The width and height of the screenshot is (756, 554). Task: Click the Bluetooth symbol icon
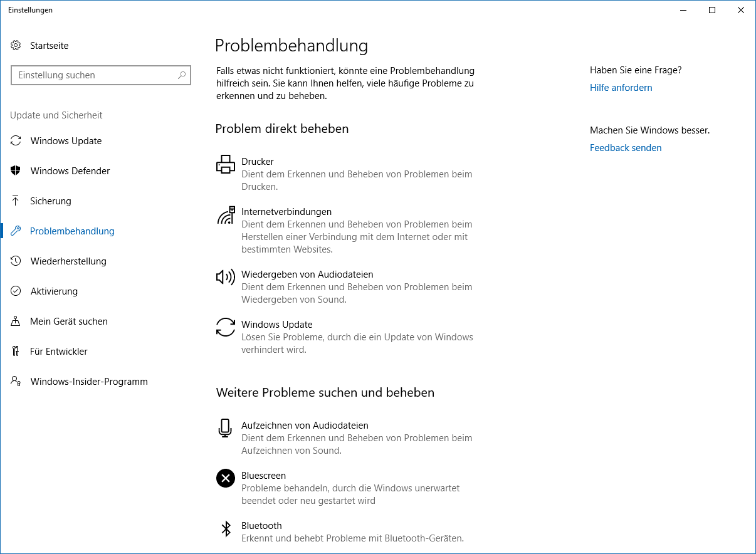click(226, 528)
